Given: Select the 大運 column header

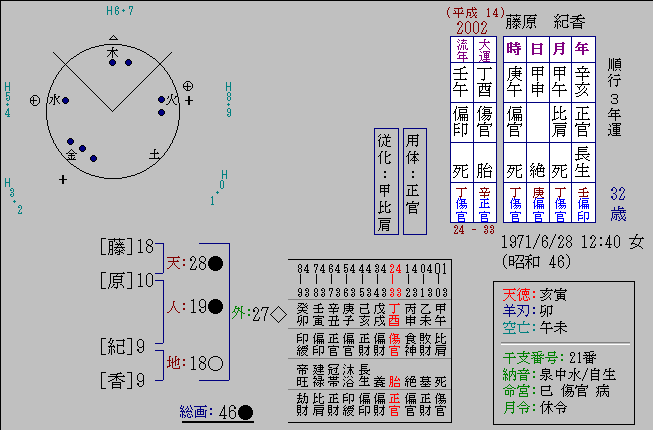Looking at the screenshot, I should pos(485,48).
